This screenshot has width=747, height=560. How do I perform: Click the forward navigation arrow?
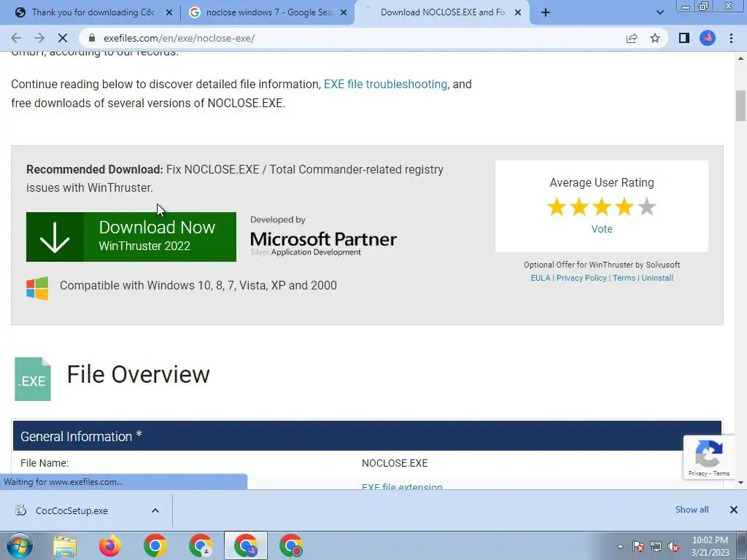[39, 38]
